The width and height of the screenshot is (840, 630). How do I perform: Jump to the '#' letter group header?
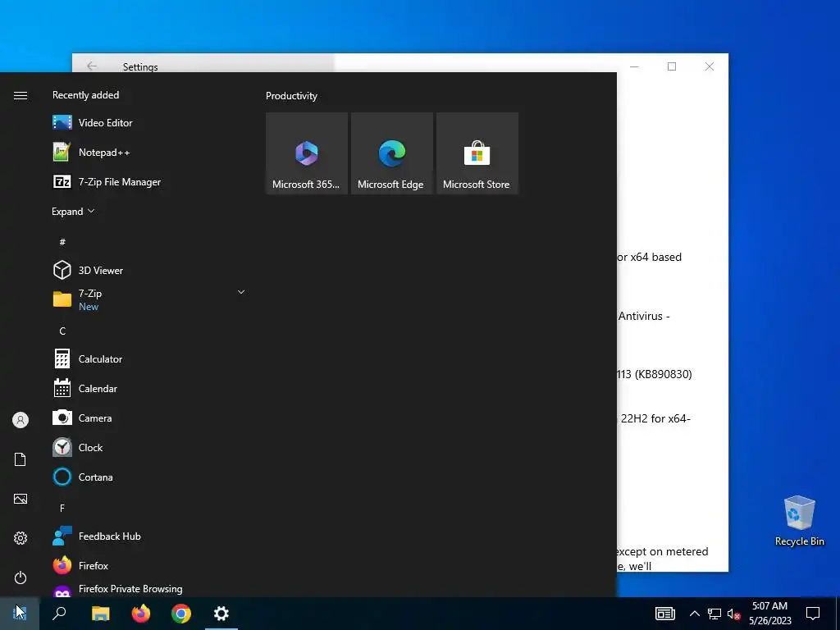tap(62, 242)
